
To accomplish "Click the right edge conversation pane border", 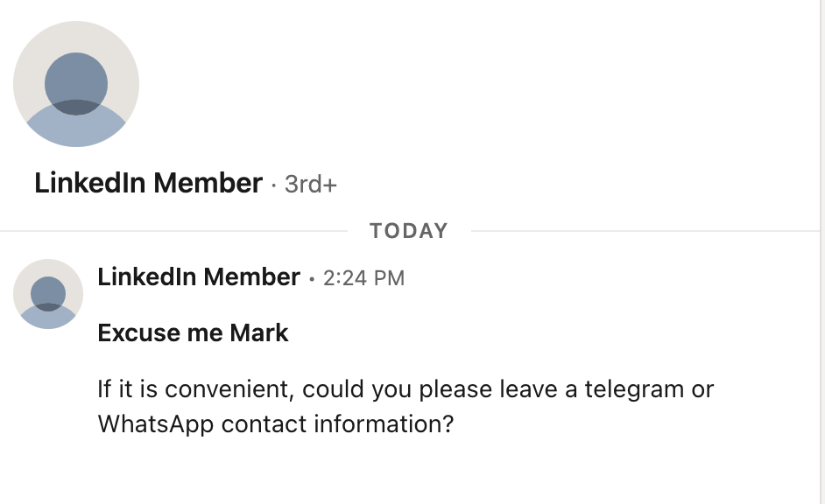I will tap(807, 262).
